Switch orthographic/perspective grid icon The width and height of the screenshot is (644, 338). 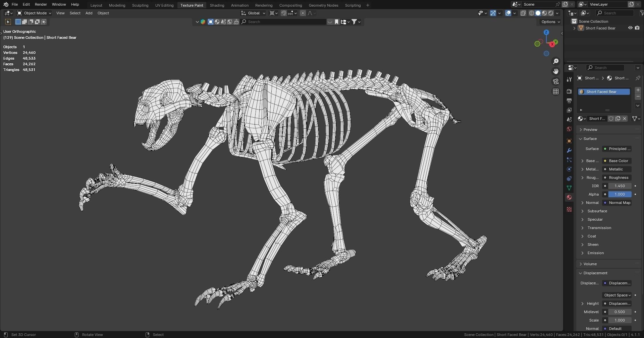[556, 91]
